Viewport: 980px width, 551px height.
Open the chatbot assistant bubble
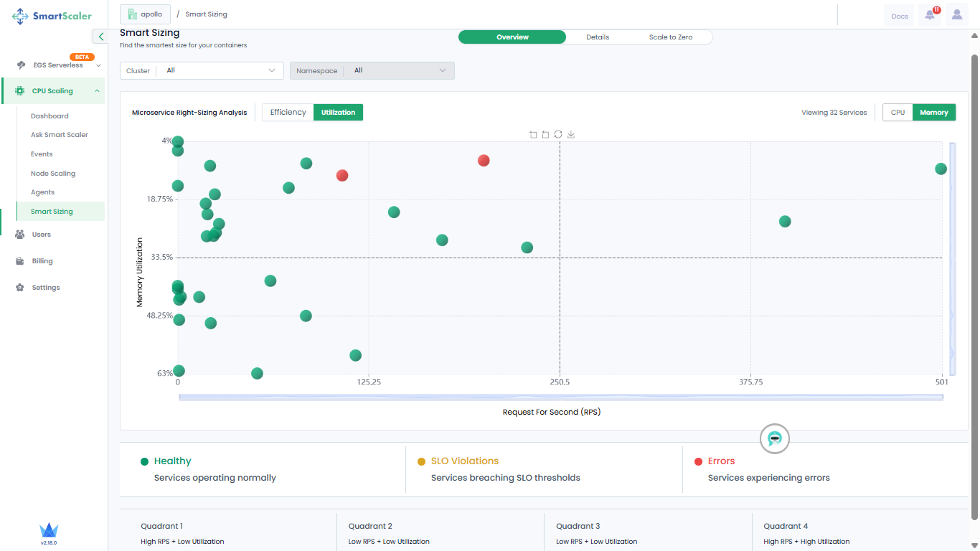774,438
